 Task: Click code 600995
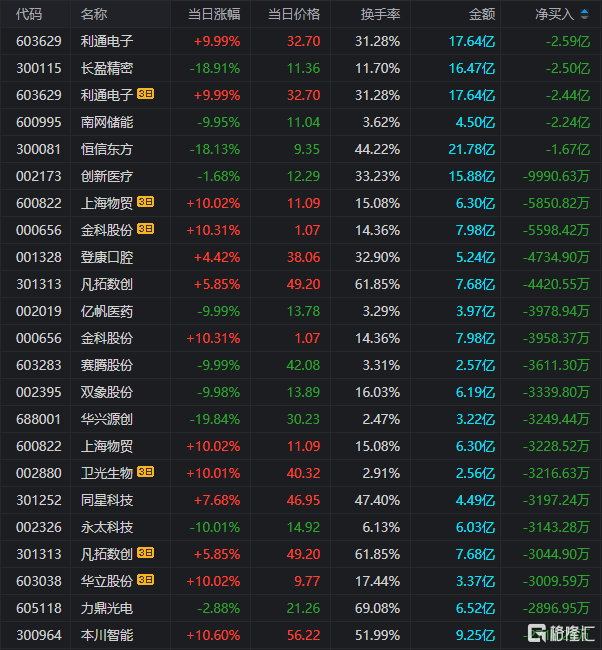pos(39,122)
